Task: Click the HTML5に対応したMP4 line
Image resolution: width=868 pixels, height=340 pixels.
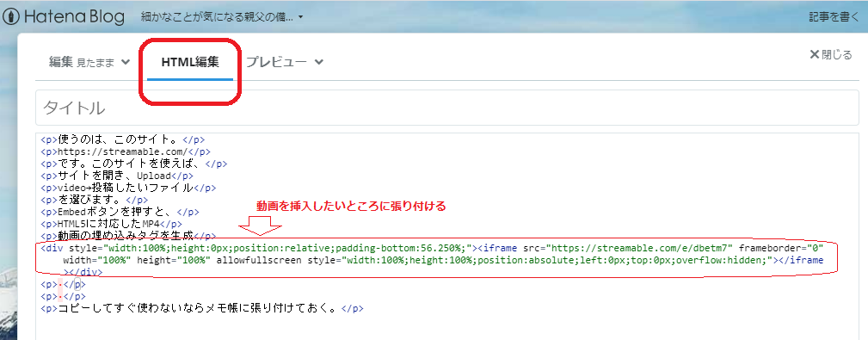Action: tap(111, 224)
